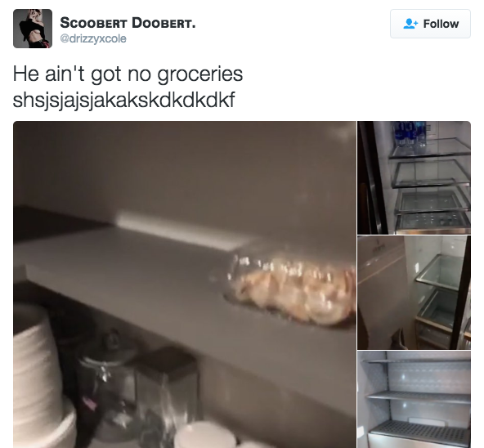Click the person-plus icon in Follow button
The height and width of the screenshot is (448, 484).
click(410, 24)
